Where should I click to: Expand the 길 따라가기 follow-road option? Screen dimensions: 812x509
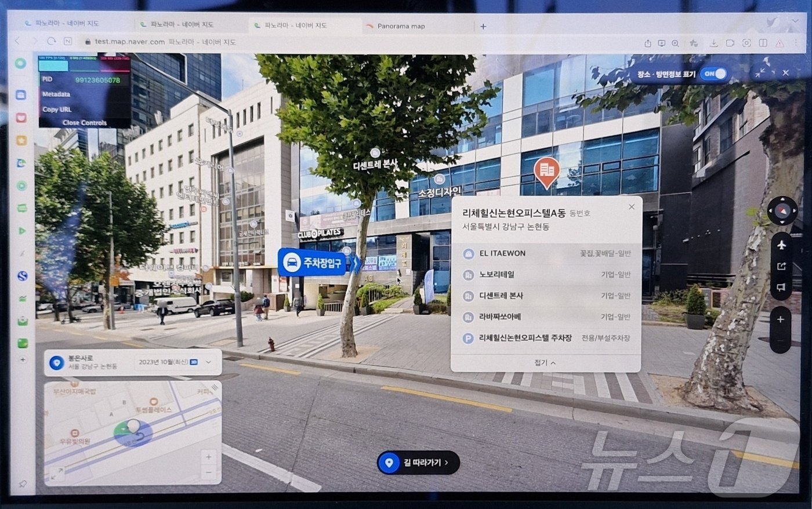[418, 463]
